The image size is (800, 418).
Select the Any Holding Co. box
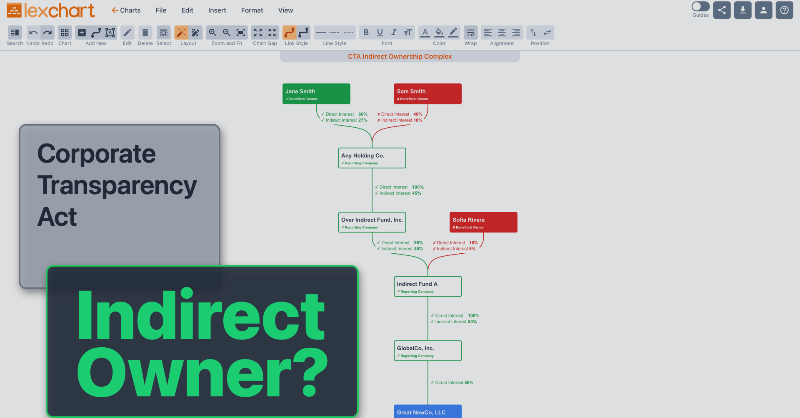[372, 158]
